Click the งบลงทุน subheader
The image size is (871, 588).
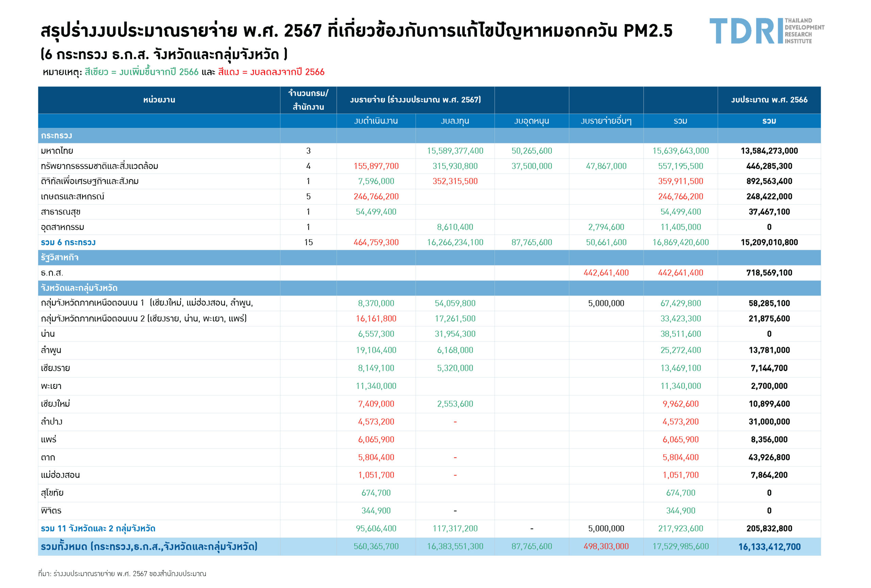[x=455, y=121]
